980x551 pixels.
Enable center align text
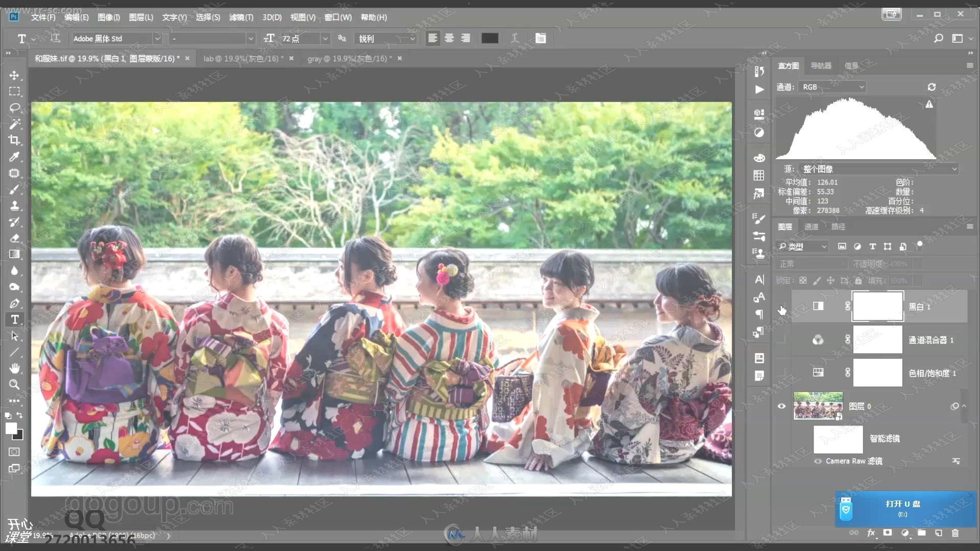[x=449, y=38]
